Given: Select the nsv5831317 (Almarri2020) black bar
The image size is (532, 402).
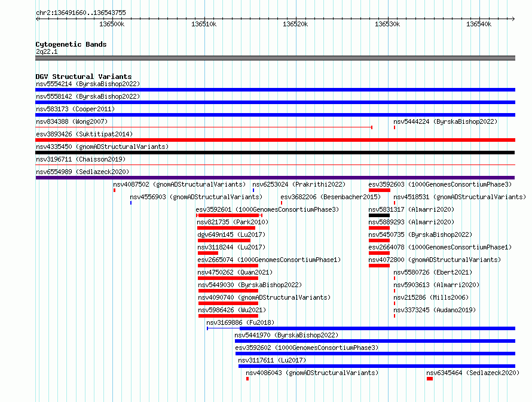Looking at the screenshot, I should click(379, 215).
